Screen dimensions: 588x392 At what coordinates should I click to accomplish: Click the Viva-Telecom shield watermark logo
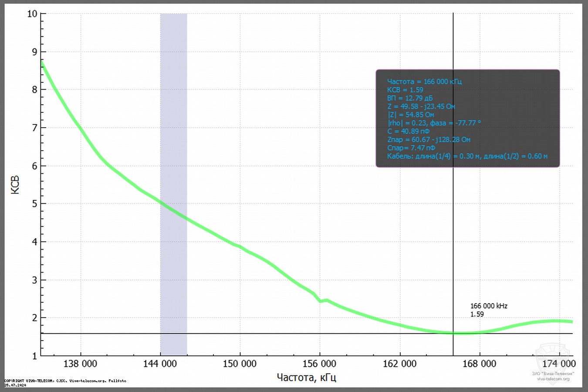pos(552,357)
